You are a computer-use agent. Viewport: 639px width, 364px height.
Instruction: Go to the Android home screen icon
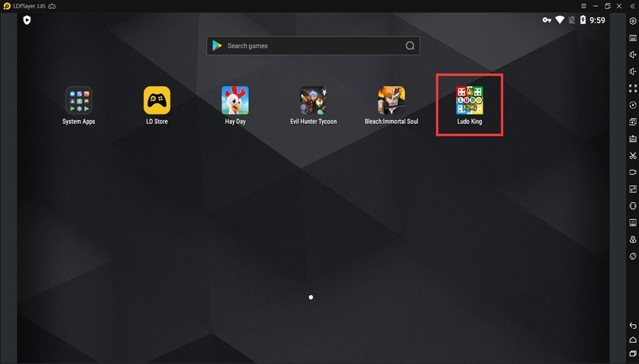point(633,340)
